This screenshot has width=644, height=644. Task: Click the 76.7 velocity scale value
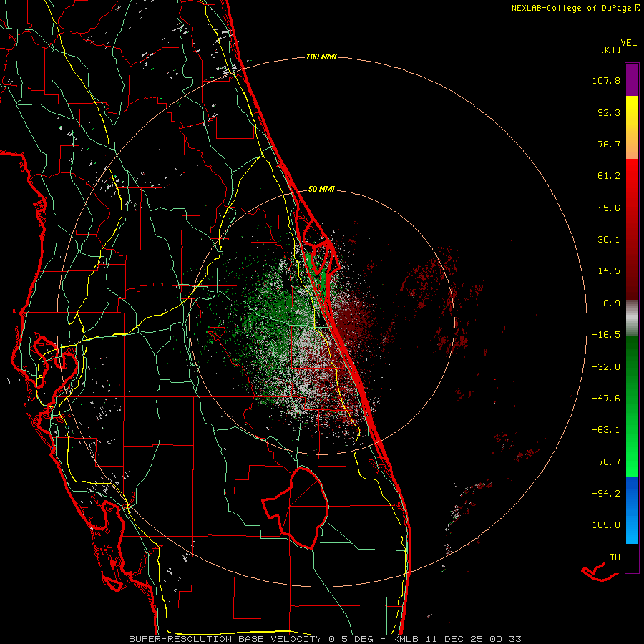[609, 144]
